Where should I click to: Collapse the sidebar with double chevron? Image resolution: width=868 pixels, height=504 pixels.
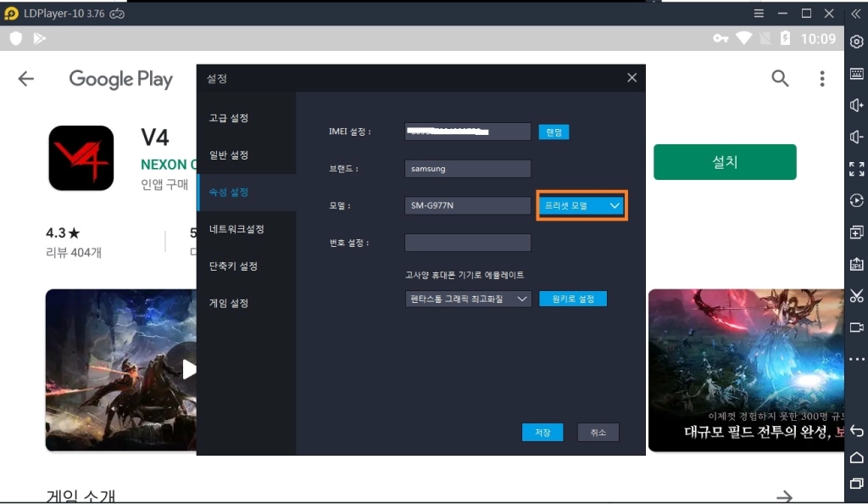click(x=856, y=14)
